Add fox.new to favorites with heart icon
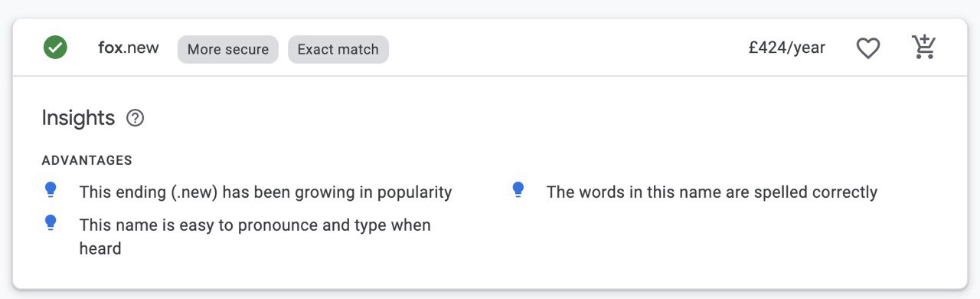Image resolution: width=980 pixels, height=299 pixels. [x=867, y=48]
